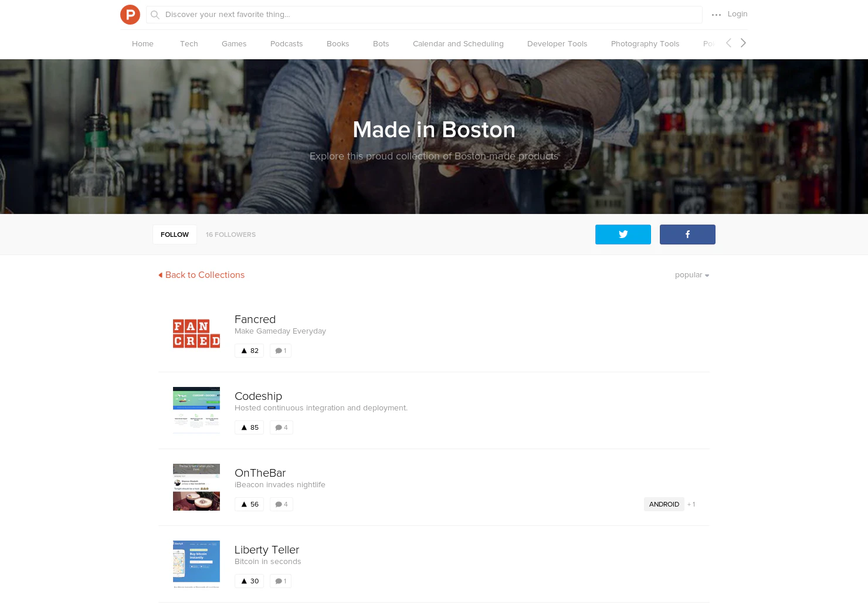The height and width of the screenshot is (608, 868).
Task: Open the popular sort dropdown
Action: click(x=692, y=275)
